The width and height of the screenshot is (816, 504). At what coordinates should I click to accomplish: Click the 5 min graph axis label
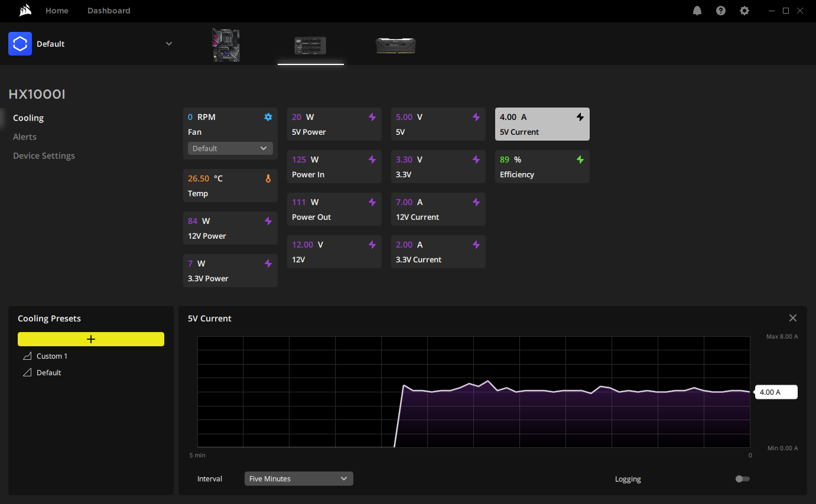click(x=197, y=456)
